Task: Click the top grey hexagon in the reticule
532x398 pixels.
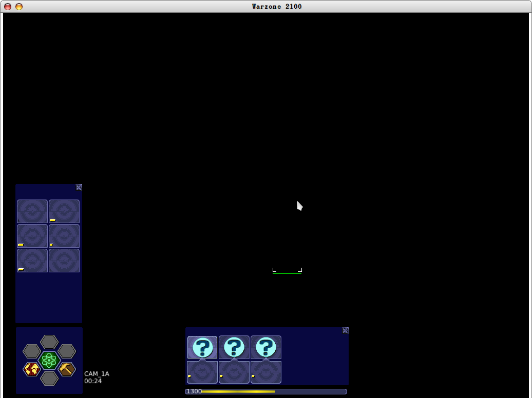Action: (x=49, y=342)
